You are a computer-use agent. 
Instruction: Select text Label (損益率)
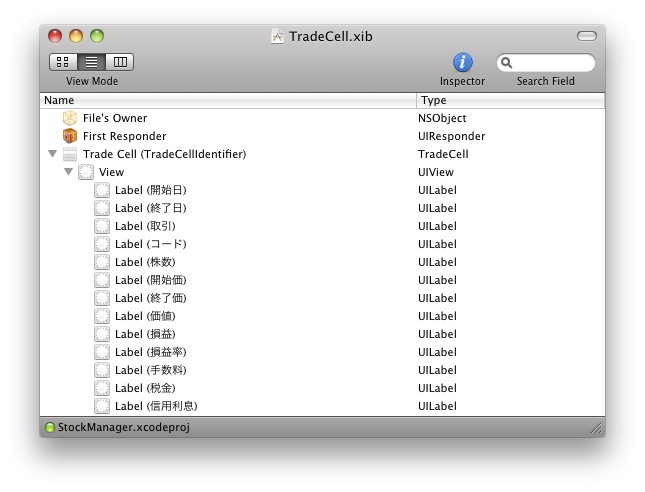pyautogui.click(x=151, y=352)
